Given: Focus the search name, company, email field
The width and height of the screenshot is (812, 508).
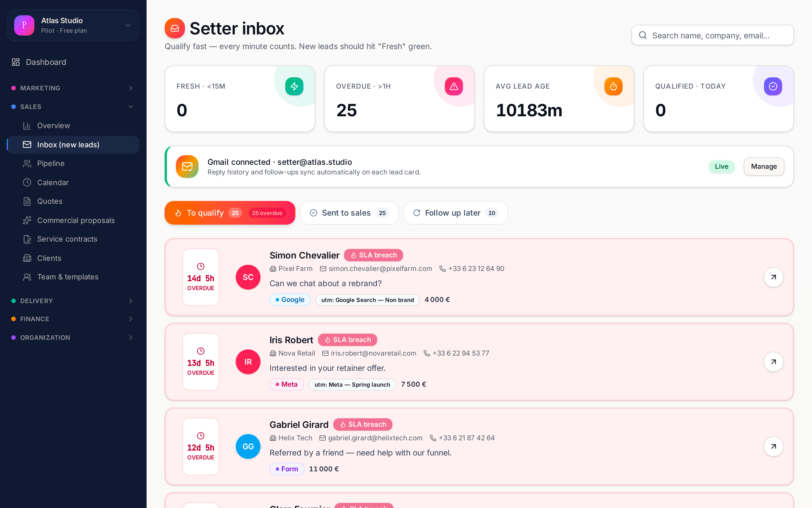Looking at the screenshot, I should 712,35.
